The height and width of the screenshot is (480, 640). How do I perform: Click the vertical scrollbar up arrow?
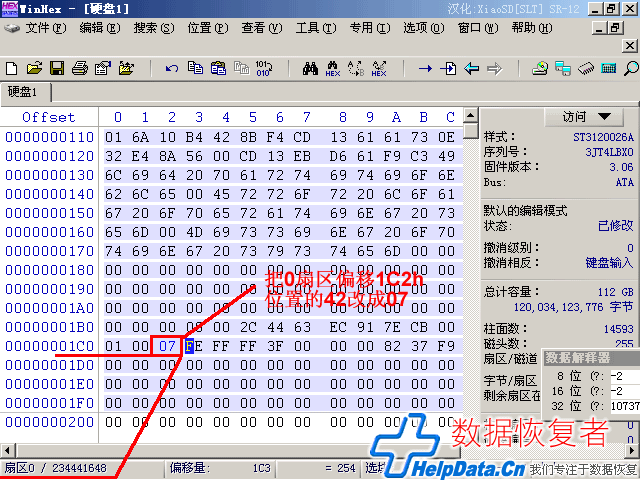point(471,116)
